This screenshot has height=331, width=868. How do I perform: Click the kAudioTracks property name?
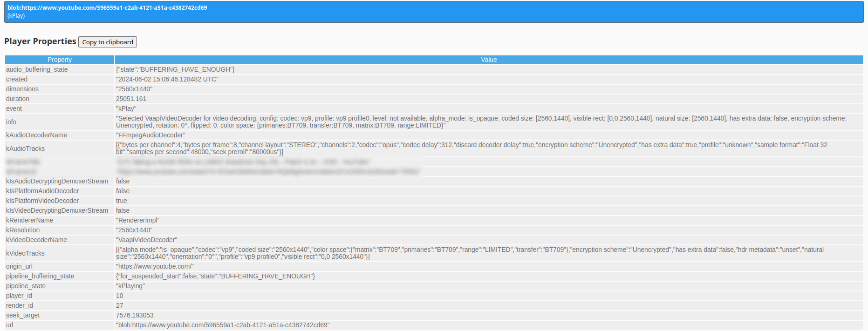click(26, 149)
